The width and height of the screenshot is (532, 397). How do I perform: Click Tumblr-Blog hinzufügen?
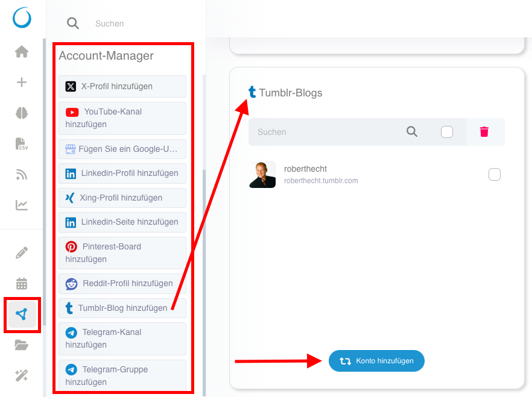(x=122, y=308)
